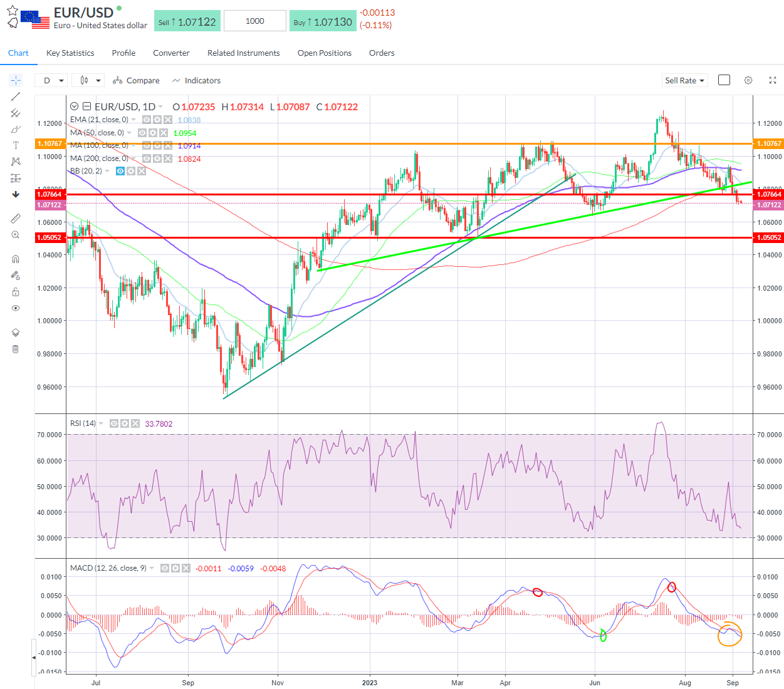This screenshot has height=689, width=784.
Task: Open the Sell Rate dropdown
Action: coord(684,80)
